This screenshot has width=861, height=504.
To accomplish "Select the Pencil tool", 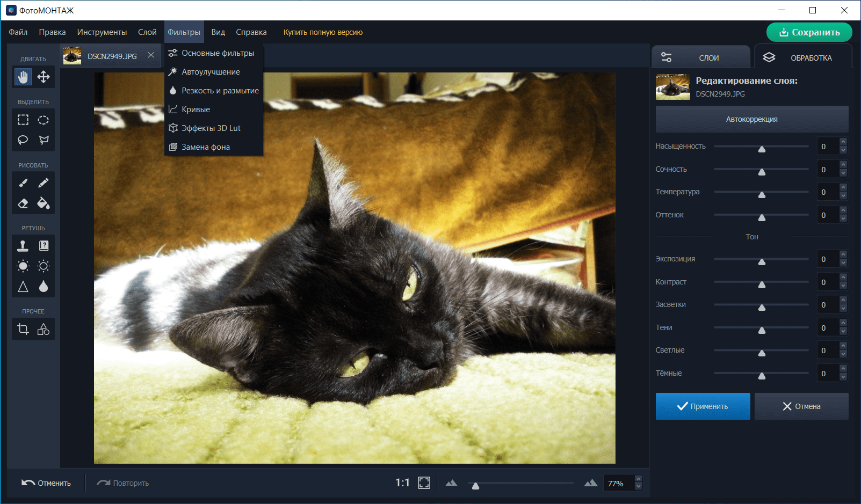I will (44, 183).
